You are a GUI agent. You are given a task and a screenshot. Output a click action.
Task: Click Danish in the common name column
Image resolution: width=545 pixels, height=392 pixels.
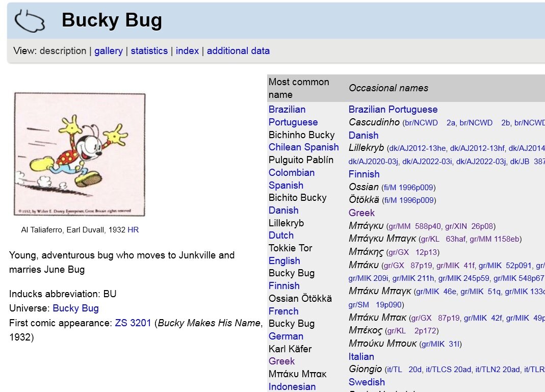[283, 210]
